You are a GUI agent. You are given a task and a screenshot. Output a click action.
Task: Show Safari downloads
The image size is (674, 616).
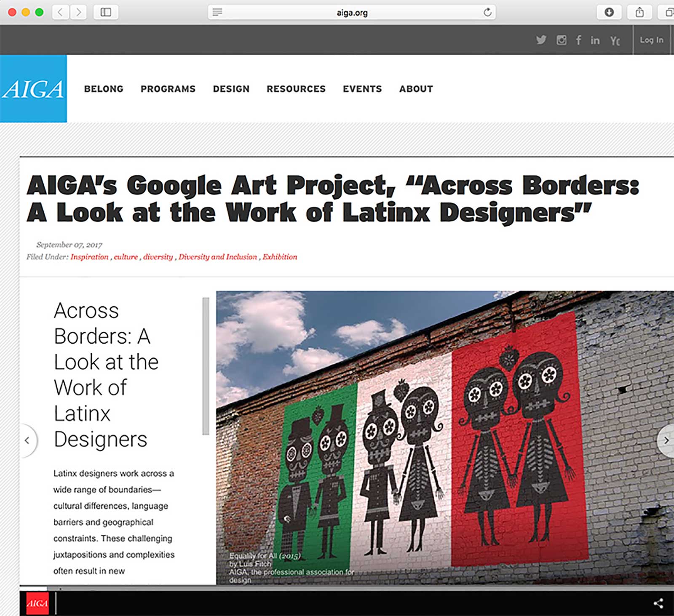609,12
